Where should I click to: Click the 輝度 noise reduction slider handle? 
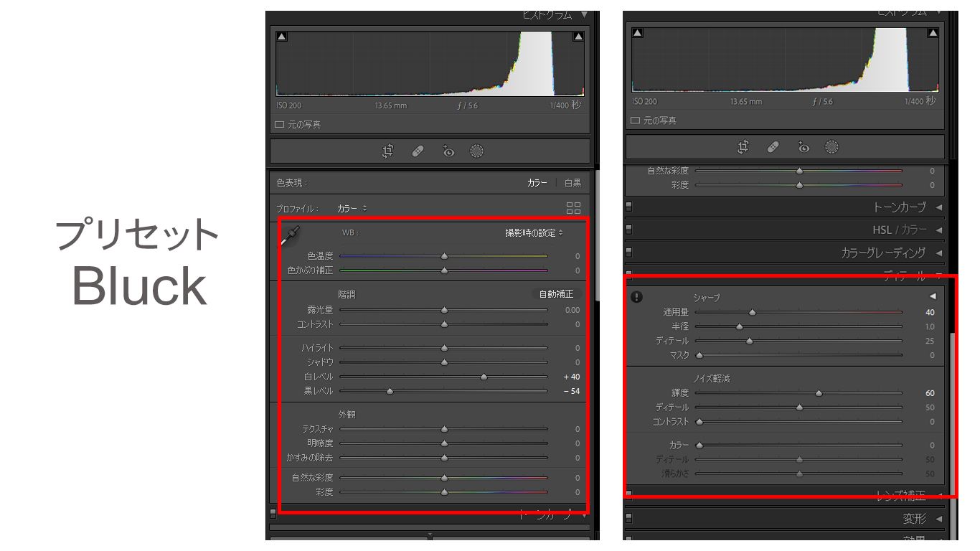(x=819, y=393)
